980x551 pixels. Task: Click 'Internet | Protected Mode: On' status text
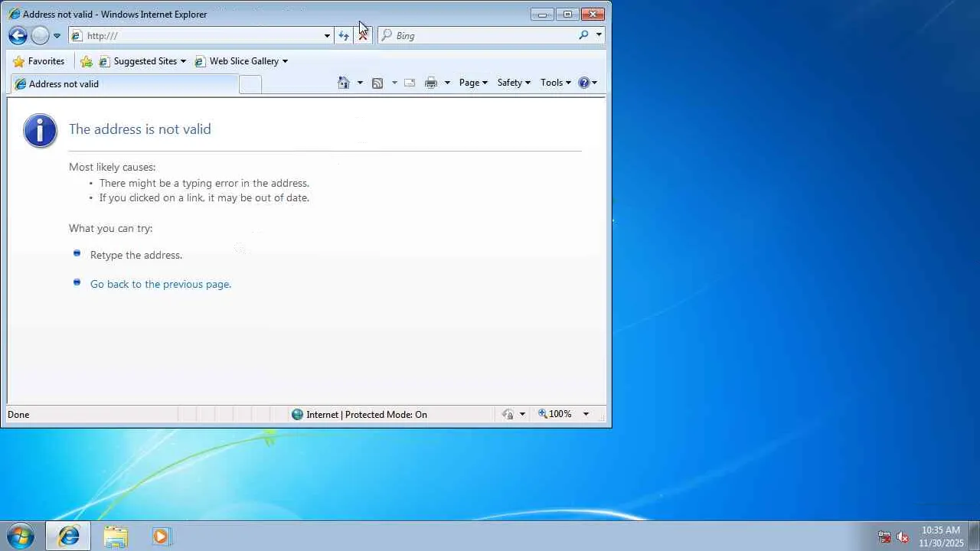coord(367,415)
